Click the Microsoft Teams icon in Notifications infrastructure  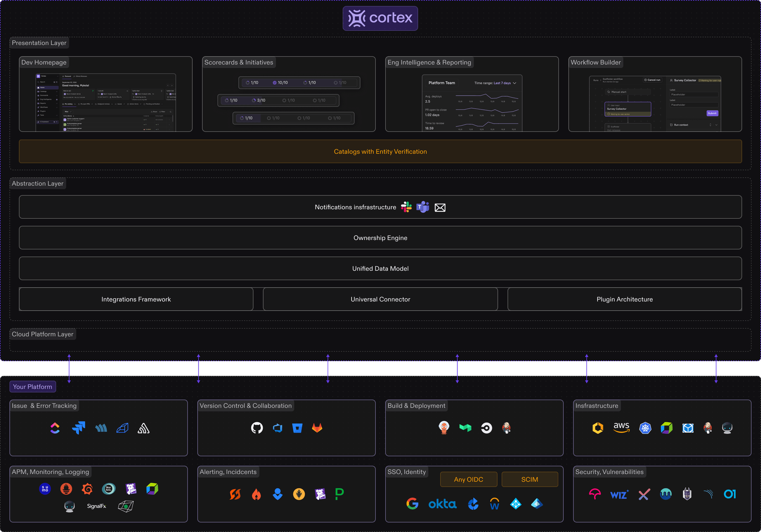(423, 207)
